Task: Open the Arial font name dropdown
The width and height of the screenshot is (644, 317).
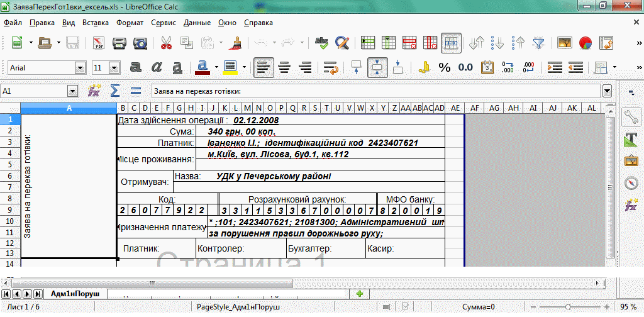Action: coord(80,67)
